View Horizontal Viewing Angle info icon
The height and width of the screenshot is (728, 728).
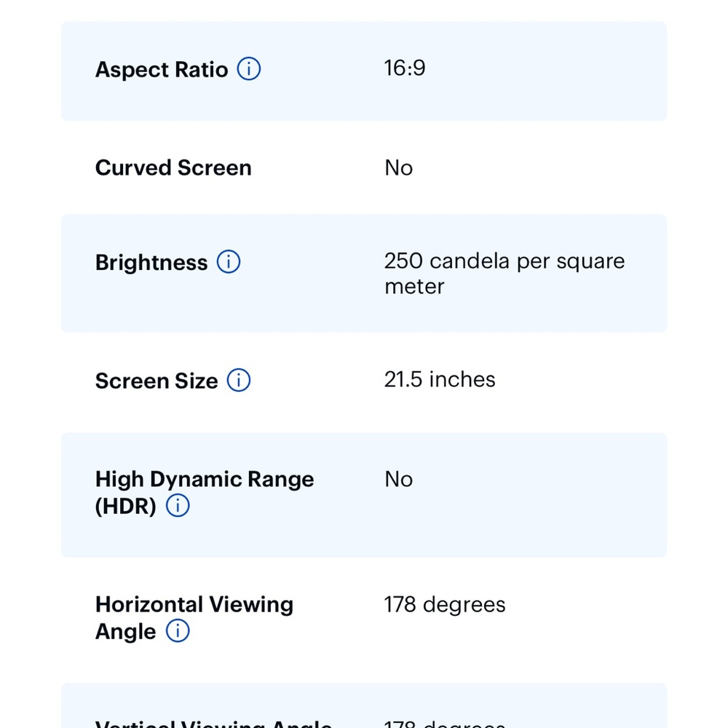point(178,631)
